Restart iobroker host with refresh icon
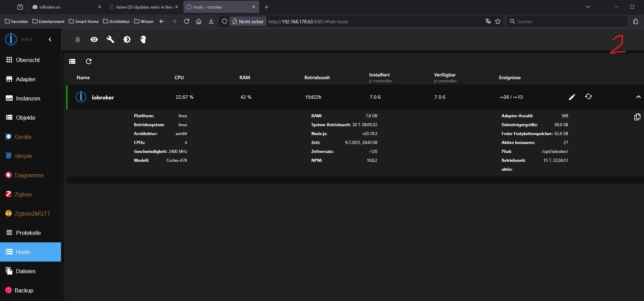Image resolution: width=644 pixels, height=301 pixels. (588, 97)
